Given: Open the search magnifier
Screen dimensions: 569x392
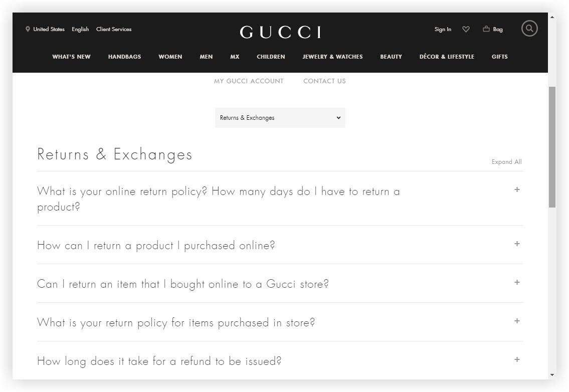Looking at the screenshot, I should (x=529, y=29).
